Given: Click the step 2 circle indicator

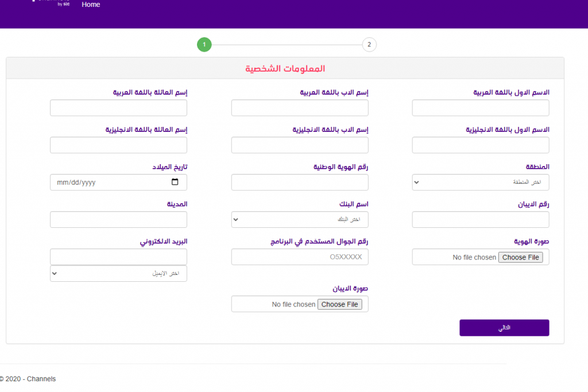Looking at the screenshot, I should click(369, 45).
